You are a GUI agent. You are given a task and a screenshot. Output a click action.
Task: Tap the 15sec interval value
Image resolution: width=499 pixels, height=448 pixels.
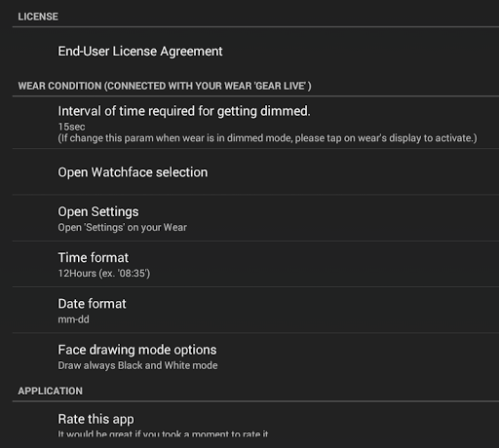[x=71, y=127]
